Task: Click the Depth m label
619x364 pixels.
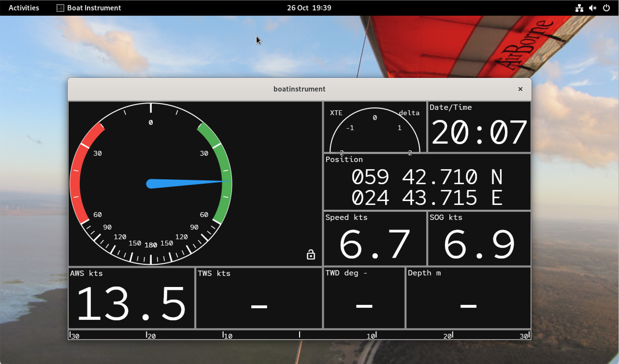Action: coord(424,273)
